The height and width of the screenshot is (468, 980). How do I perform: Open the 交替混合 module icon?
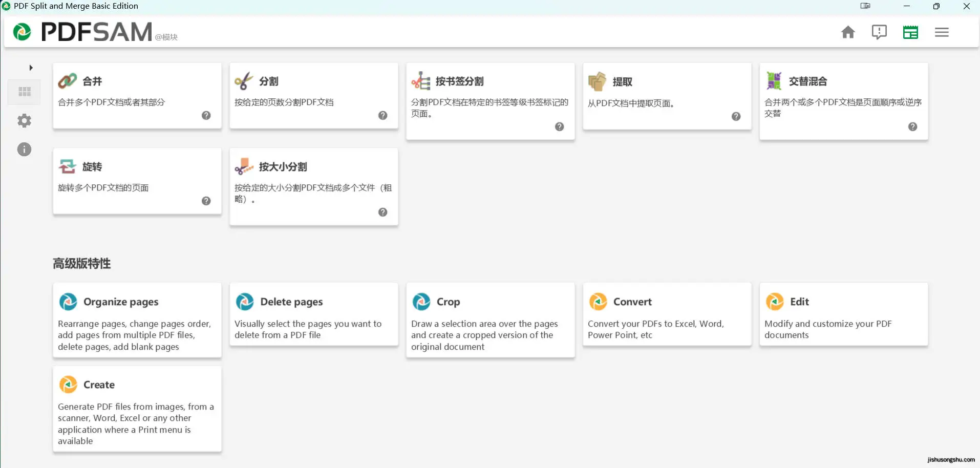click(x=774, y=81)
